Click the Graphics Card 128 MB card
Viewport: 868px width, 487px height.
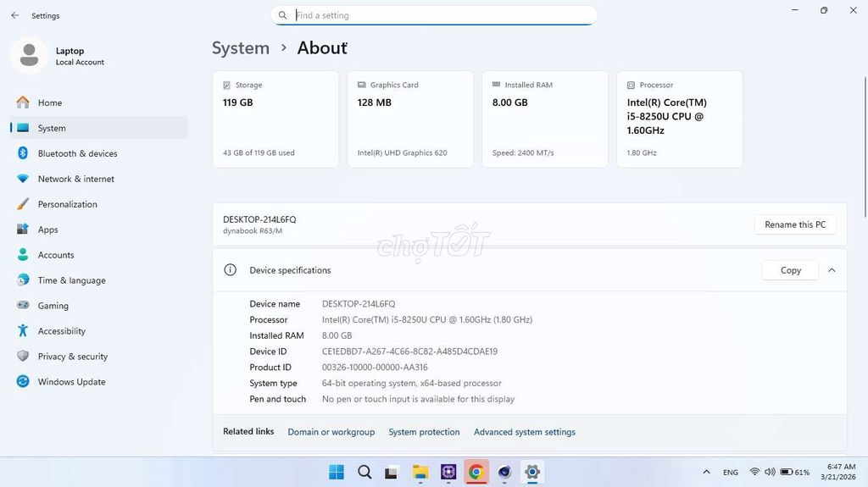[410, 119]
